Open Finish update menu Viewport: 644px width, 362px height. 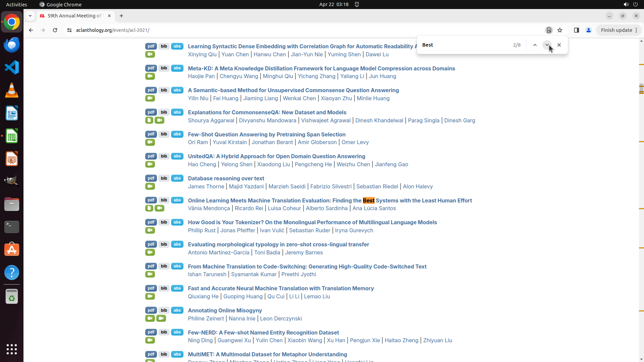tap(619, 30)
